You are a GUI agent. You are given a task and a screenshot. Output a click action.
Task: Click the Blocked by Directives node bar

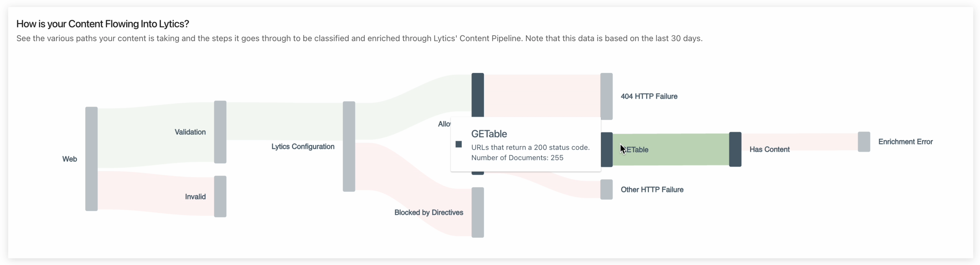click(x=478, y=212)
